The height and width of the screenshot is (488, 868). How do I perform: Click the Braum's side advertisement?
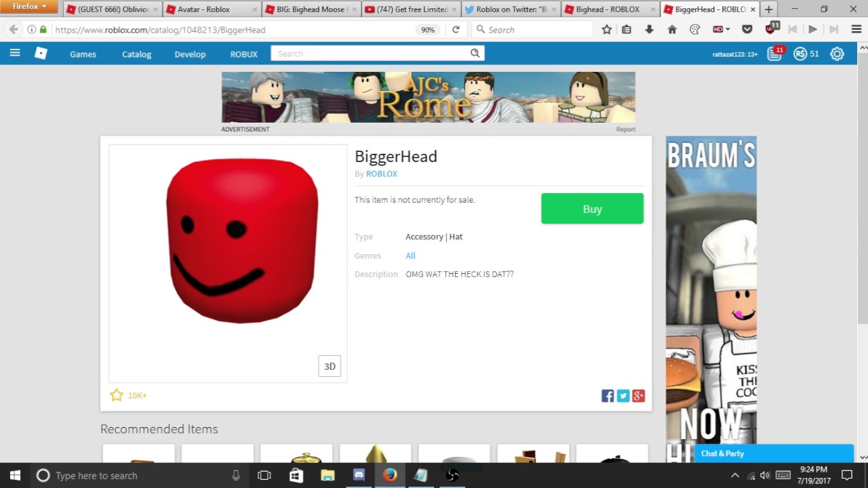(711, 299)
